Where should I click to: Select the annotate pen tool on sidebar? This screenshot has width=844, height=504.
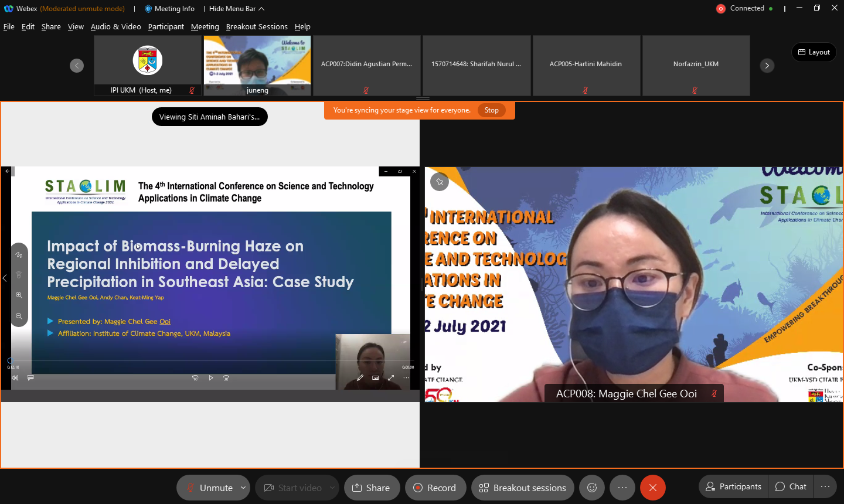click(19, 255)
